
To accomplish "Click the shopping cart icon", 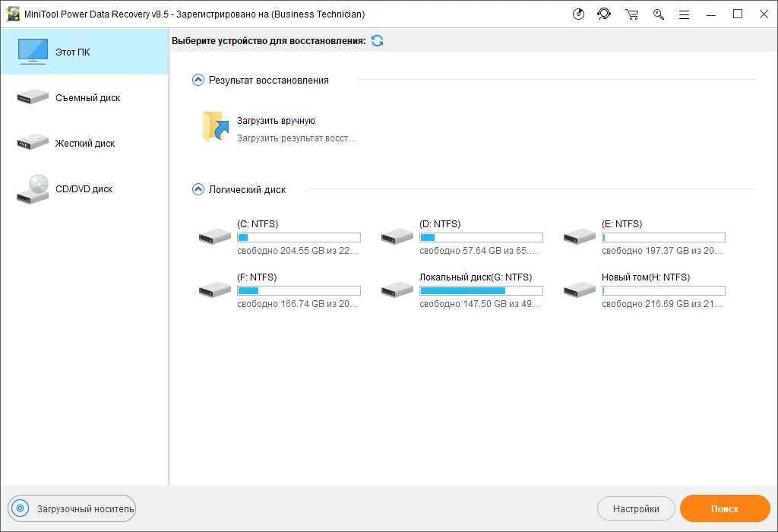I will (x=631, y=14).
